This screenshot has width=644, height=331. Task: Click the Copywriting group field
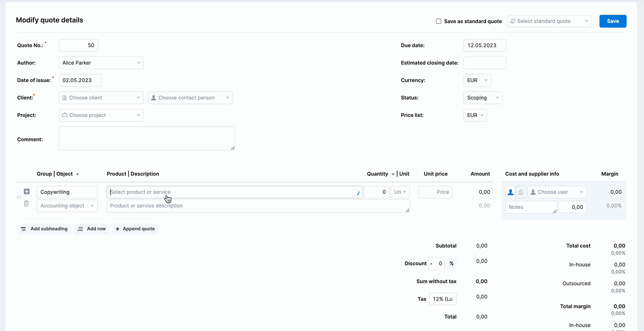(67, 192)
